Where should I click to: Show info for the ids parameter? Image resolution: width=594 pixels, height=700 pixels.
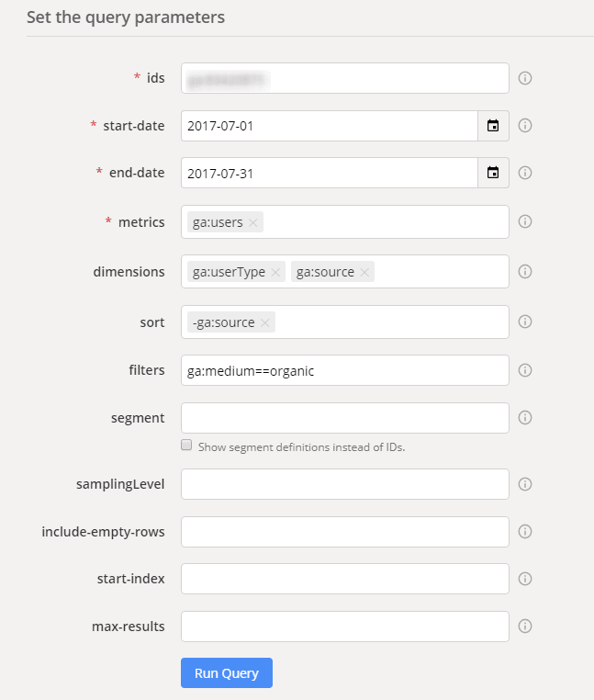(x=525, y=78)
